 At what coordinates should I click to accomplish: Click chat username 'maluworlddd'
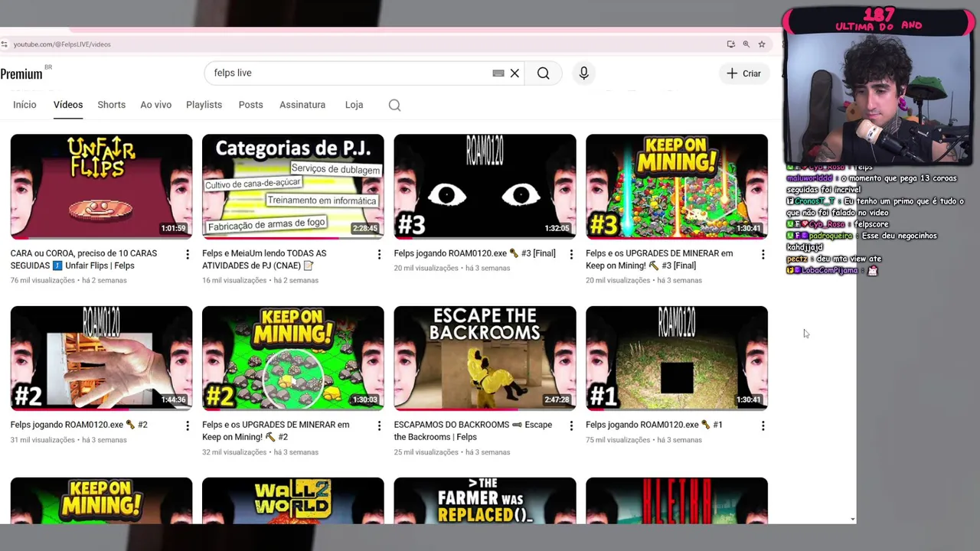(809, 178)
